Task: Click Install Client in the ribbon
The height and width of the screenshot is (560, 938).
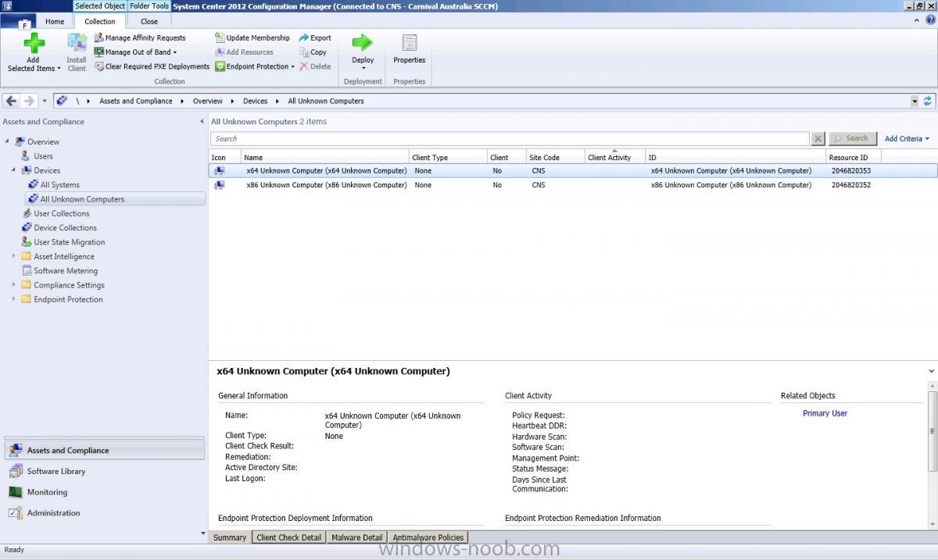Action: pos(77,53)
